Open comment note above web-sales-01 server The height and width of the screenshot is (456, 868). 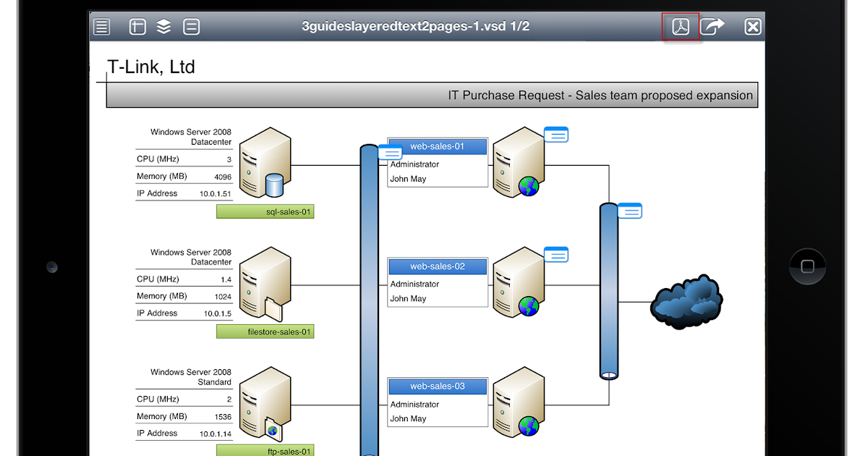click(x=556, y=134)
